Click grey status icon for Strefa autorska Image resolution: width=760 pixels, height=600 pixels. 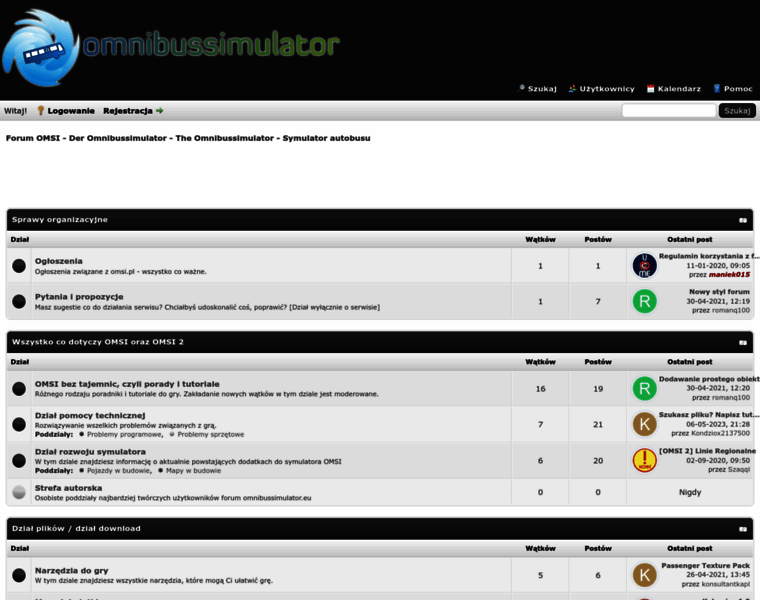[x=19, y=492]
